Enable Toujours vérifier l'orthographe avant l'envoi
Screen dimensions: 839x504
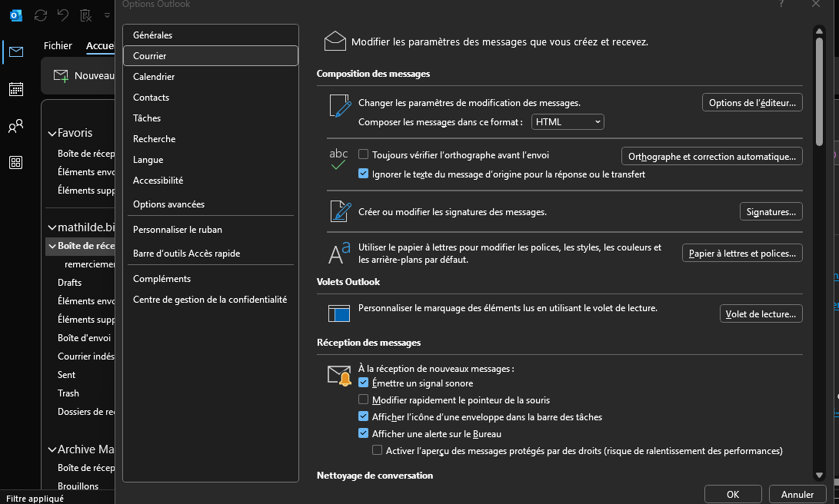tap(363, 154)
